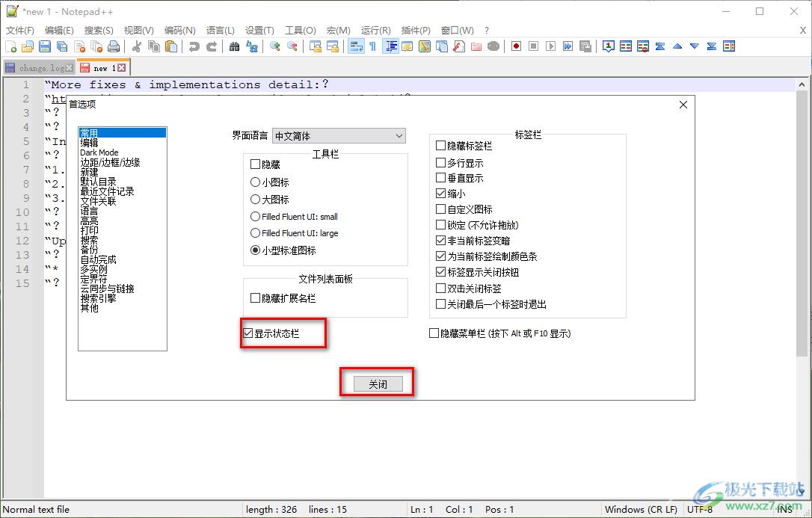This screenshot has width=812, height=518.
Task: Click the Redo arrow icon
Action: pyautogui.click(x=212, y=46)
